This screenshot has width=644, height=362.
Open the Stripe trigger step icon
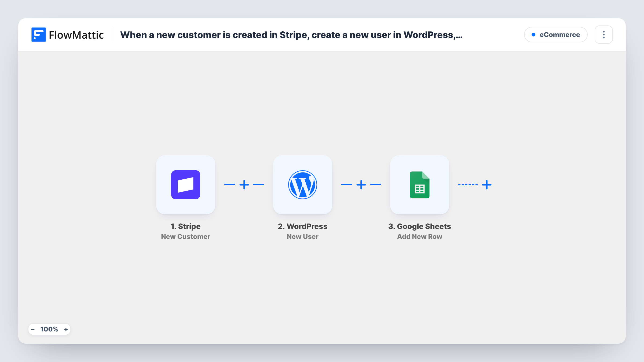point(186,185)
